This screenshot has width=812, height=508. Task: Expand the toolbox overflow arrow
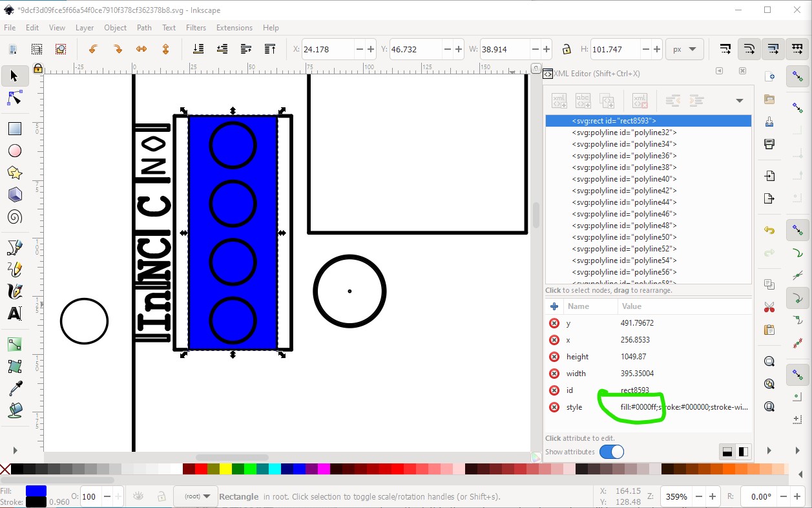tap(16, 450)
